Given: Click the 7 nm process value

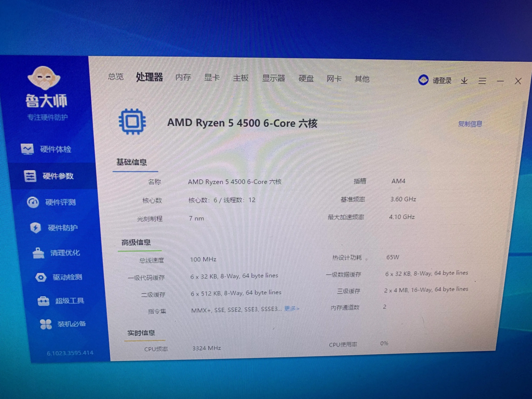Looking at the screenshot, I should [x=196, y=218].
